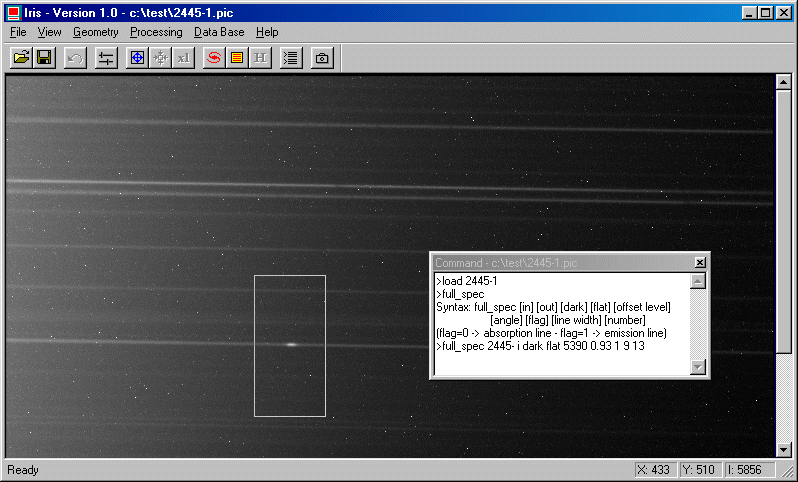Click the X: 433 status bar field

click(x=656, y=470)
